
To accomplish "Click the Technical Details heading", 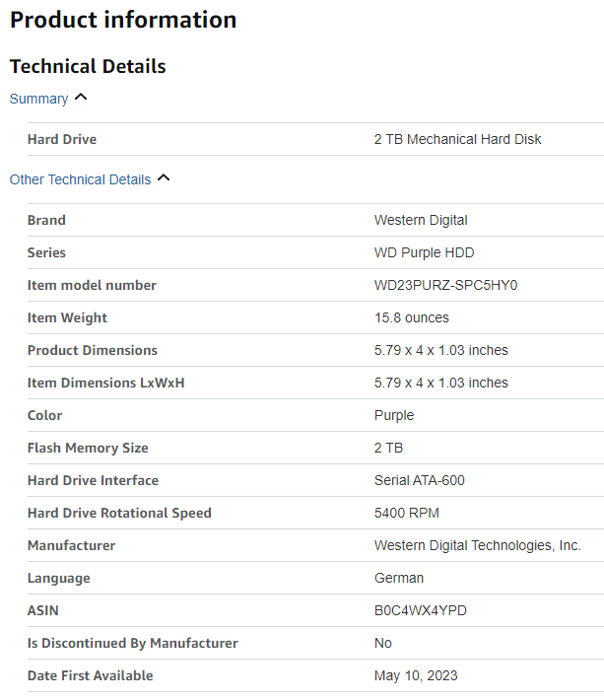I will [x=88, y=66].
